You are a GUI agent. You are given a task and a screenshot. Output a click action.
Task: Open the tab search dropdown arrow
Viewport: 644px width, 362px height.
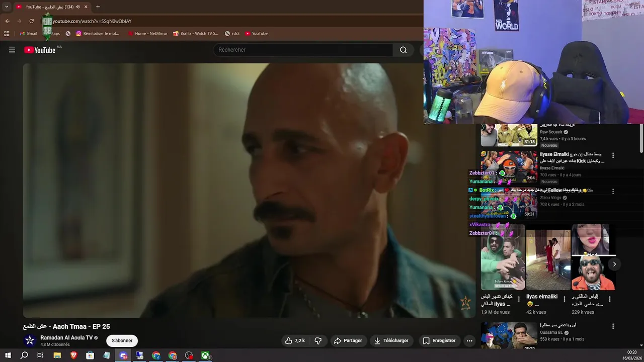(x=7, y=7)
